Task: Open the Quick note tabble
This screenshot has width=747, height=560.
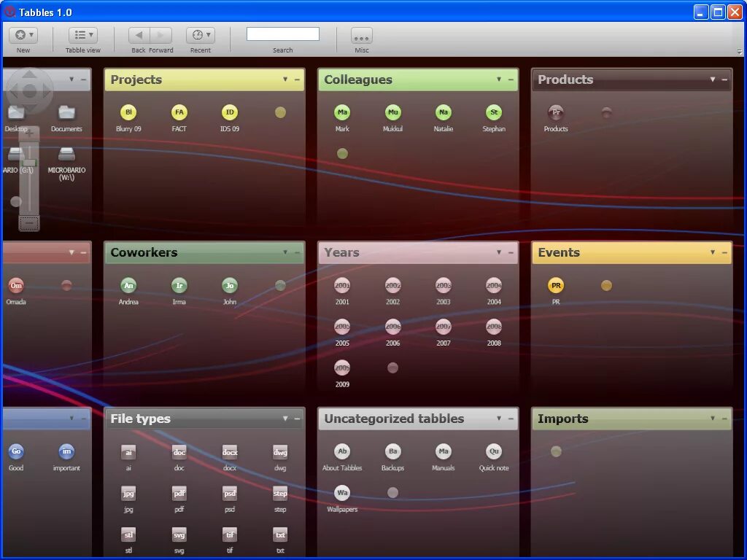Action: tap(494, 451)
